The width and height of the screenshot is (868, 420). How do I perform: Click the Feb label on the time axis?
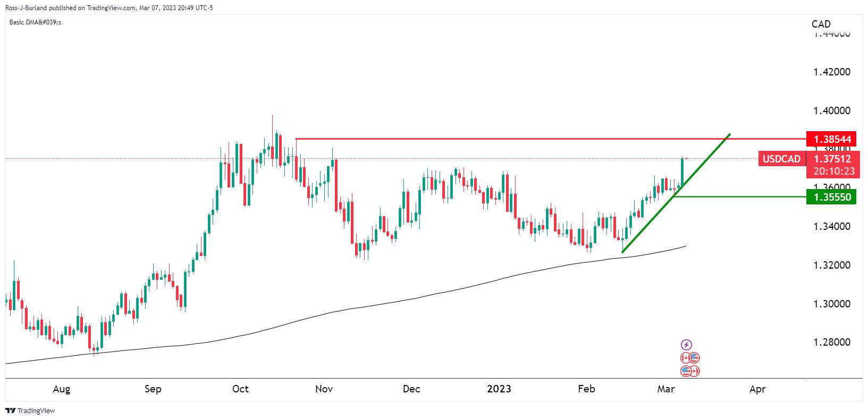(586, 389)
